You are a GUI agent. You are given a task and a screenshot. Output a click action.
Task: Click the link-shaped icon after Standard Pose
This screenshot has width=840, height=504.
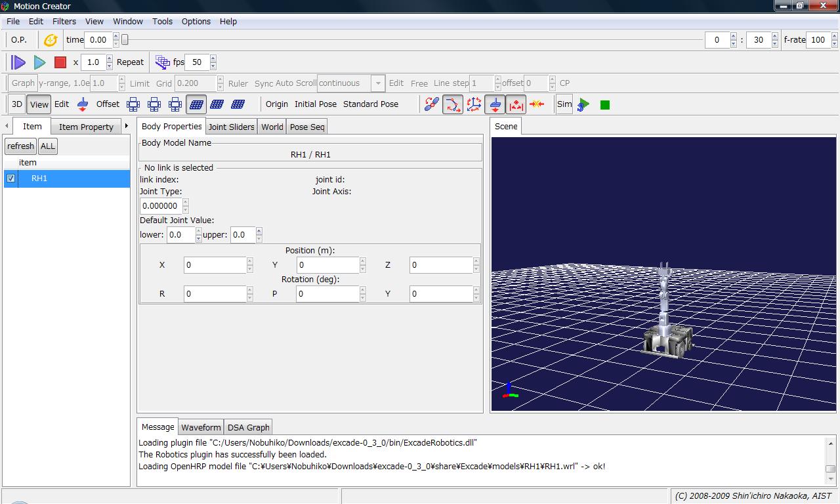click(431, 104)
